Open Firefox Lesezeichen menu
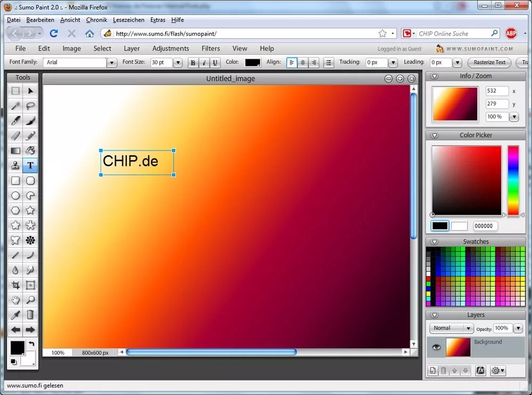 click(x=129, y=20)
